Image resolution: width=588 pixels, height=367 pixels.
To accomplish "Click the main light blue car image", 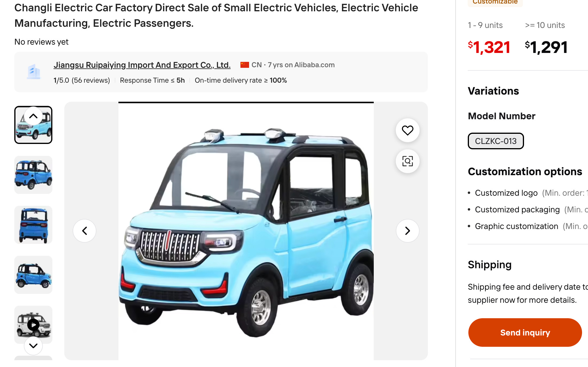I will tap(246, 231).
